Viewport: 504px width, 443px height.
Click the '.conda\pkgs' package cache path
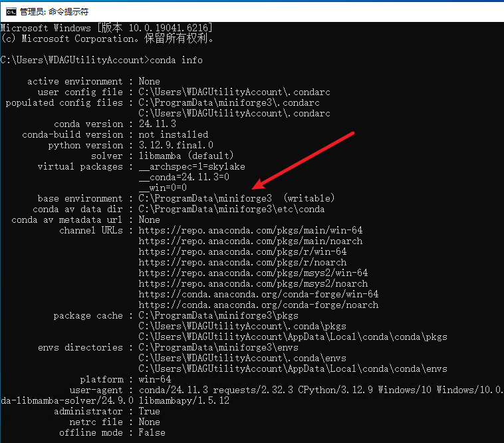(242, 326)
